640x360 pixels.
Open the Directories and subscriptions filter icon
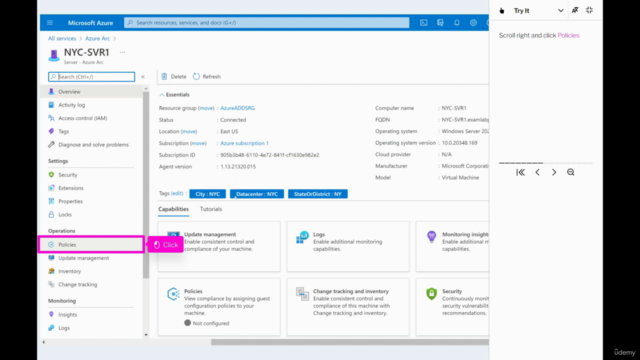pos(440,22)
